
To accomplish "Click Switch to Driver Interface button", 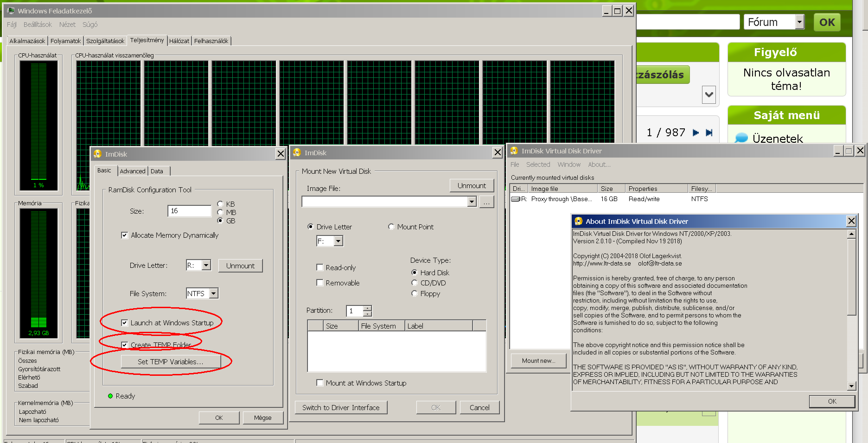I will pos(341,407).
